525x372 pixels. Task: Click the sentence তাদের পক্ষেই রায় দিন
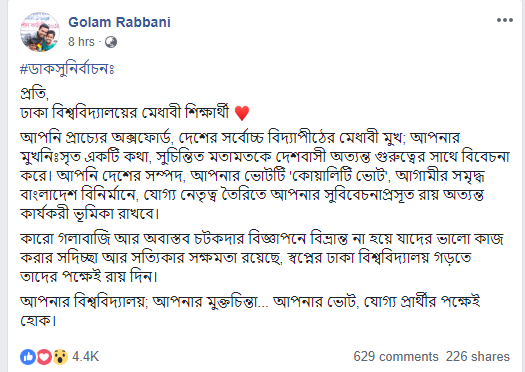pyautogui.click(x=89, y=277)
